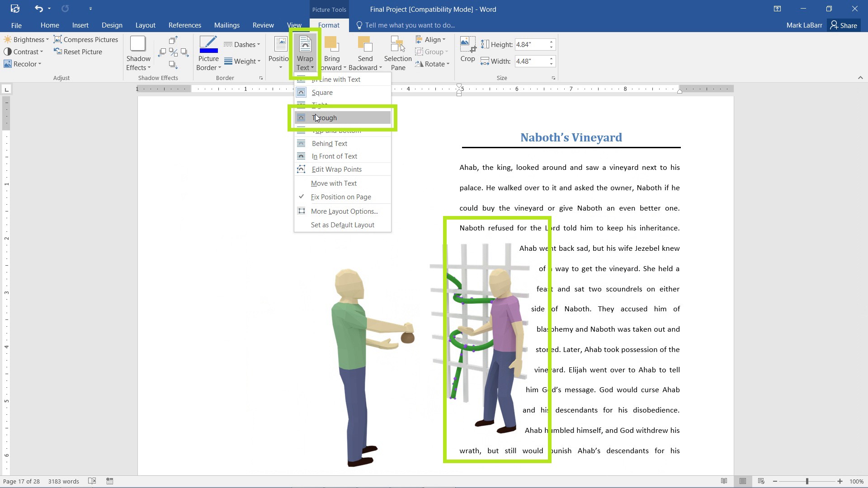Expand the Bring Forward dropdown
Image resolution: width=868 pixels, height=488 pixels.
coord(345,67)
